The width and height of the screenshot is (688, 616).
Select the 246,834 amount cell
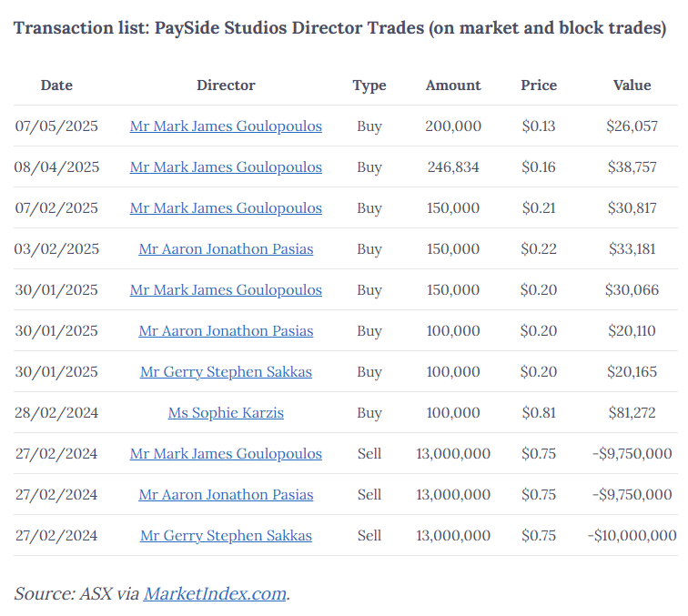453,167
